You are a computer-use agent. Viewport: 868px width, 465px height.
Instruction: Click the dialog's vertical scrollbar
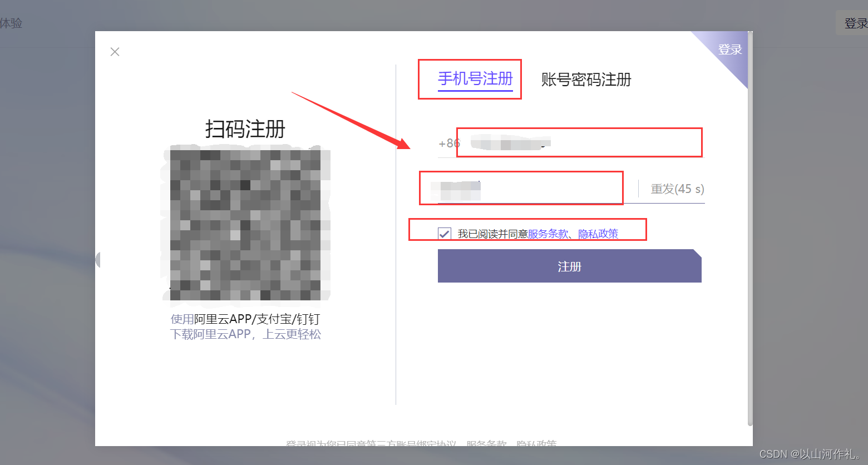(x=750, y=229)
